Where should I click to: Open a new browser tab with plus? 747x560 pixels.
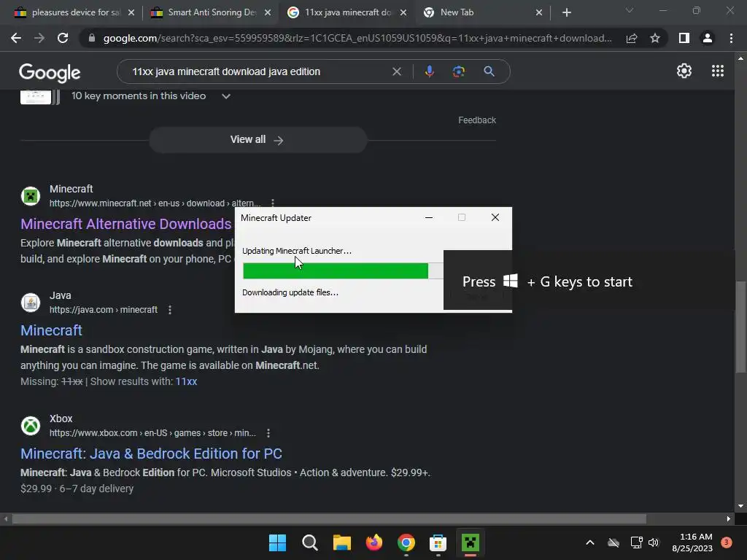566,12
